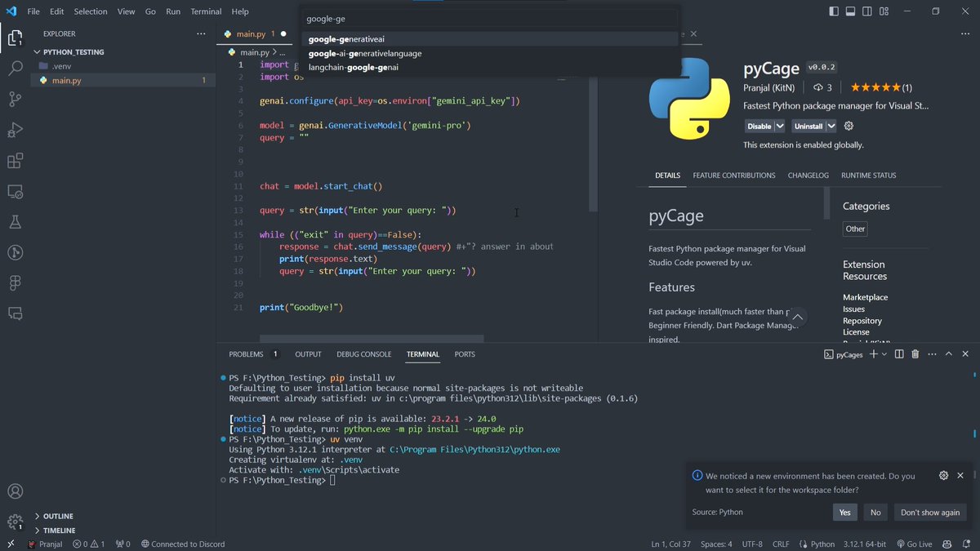The image size is (980, 551).
Task: Open the Marketplace resource link
Action: click(x=865, y=297)
